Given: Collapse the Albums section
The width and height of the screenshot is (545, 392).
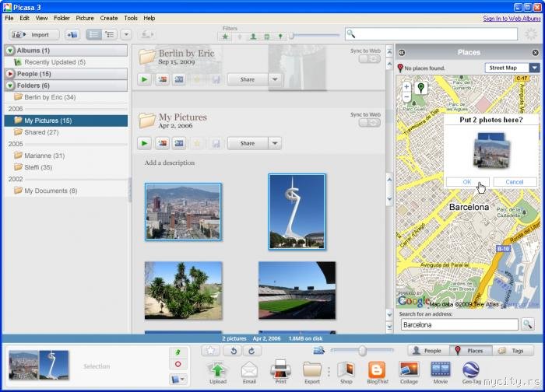Looking at the screenshot, I should pyautogui.click(x=9, y=51).
